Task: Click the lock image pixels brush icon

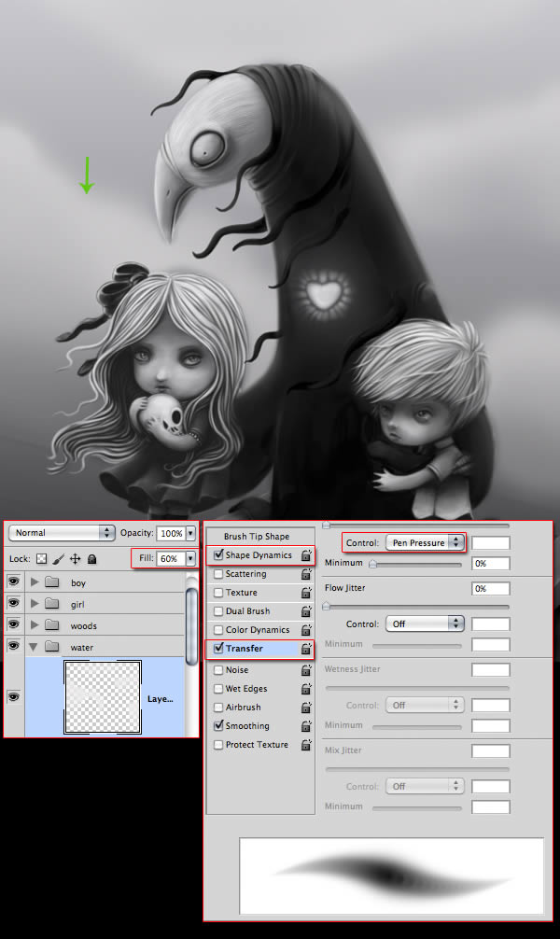Action: coord(58,559)
